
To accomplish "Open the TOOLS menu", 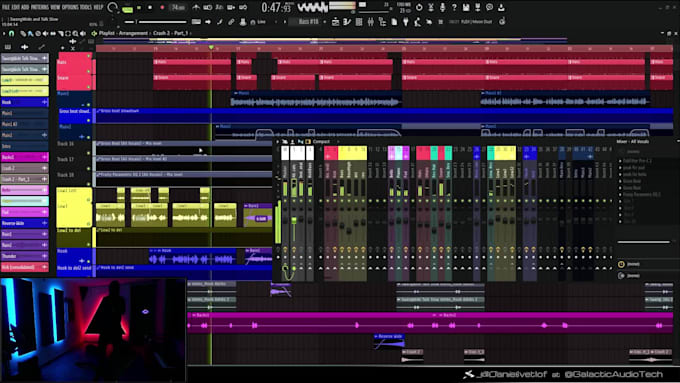I will (86, 7).
